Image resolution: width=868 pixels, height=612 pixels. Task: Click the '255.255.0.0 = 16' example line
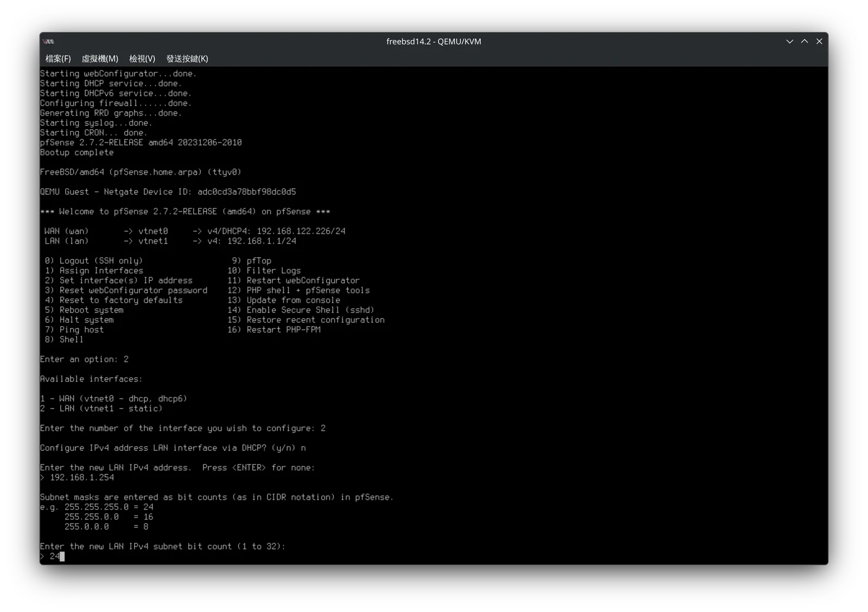tap(108, 517)
